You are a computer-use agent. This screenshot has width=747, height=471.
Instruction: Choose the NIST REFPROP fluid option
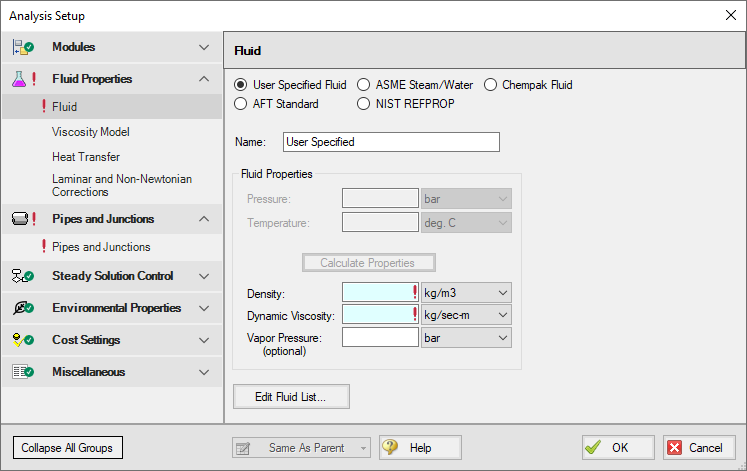click(x=364, y=103)
